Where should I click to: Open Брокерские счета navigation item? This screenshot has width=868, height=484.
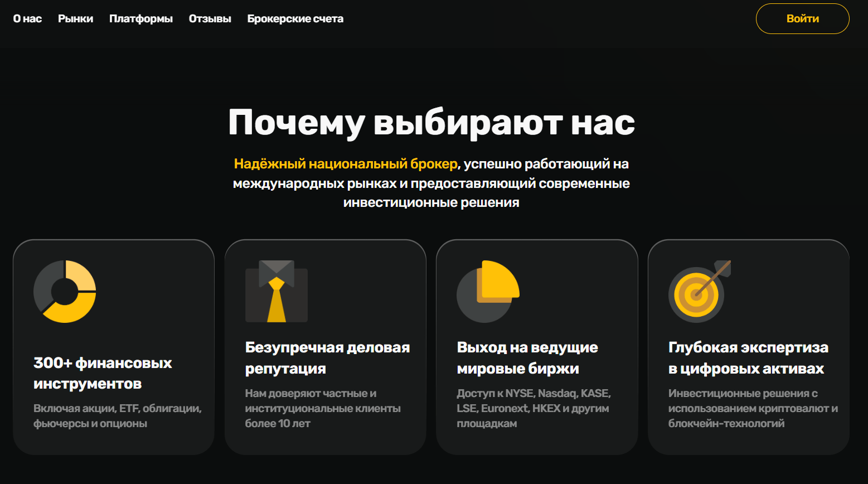(x=295, y=18)
